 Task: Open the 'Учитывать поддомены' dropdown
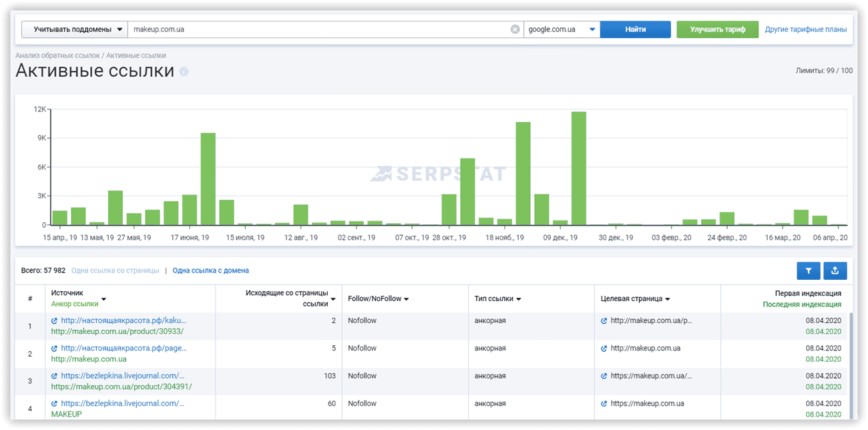(x=74, y=29)
